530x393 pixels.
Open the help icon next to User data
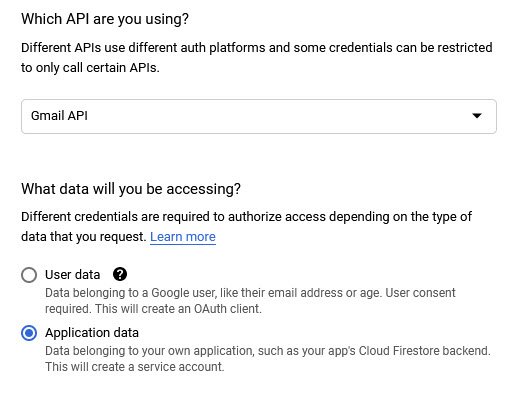120,274
